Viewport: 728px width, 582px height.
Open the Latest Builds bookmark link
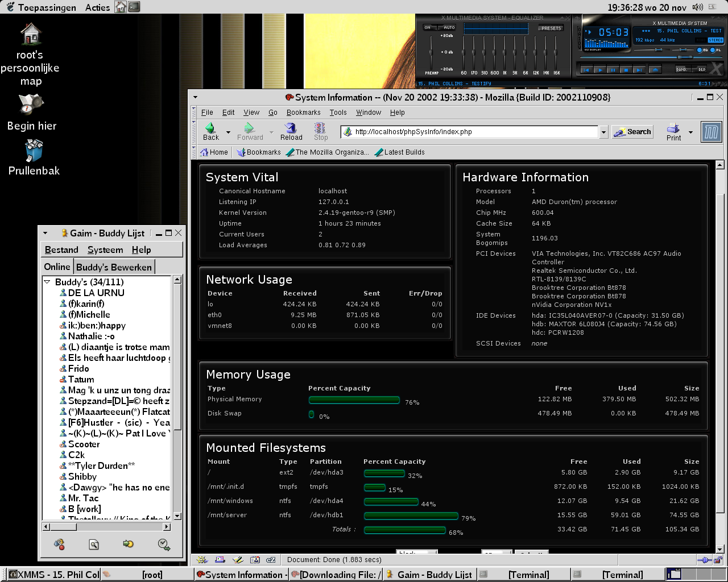point(400,152)
